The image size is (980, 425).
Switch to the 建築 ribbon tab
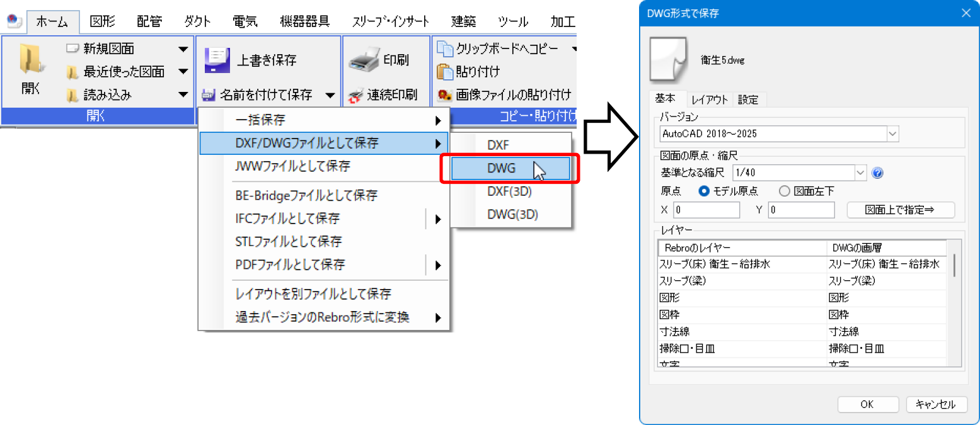[x=464, y=22]
